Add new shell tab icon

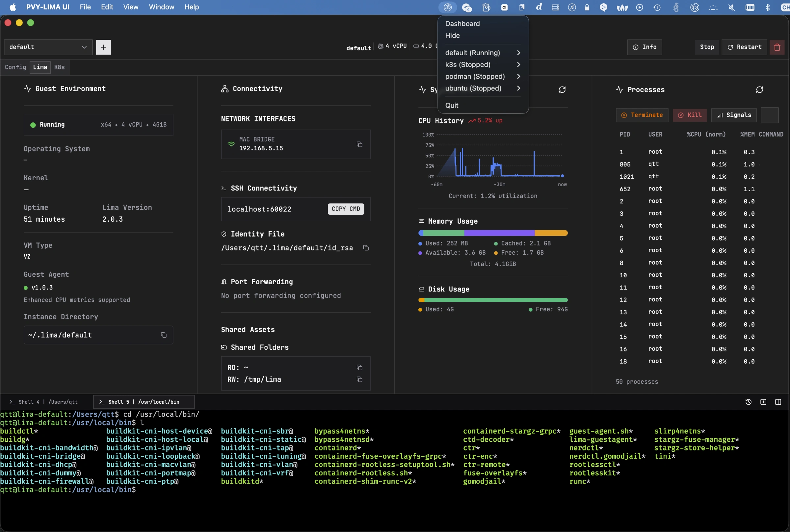tap(763, 402)
